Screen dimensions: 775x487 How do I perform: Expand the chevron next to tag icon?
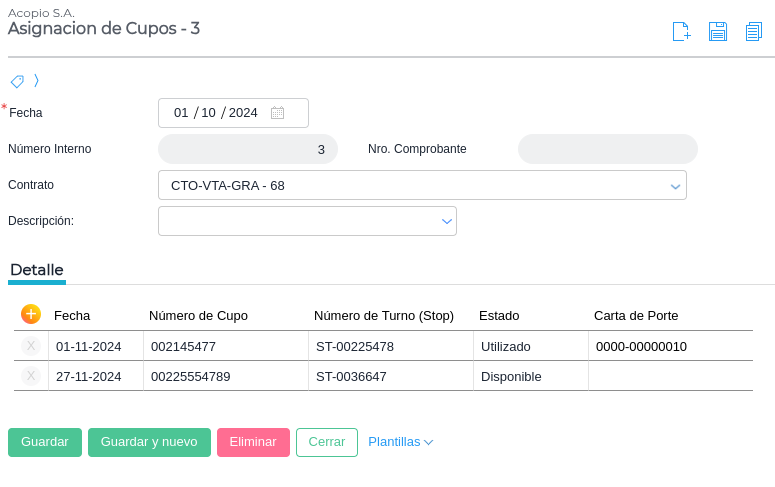pos(36,80)
